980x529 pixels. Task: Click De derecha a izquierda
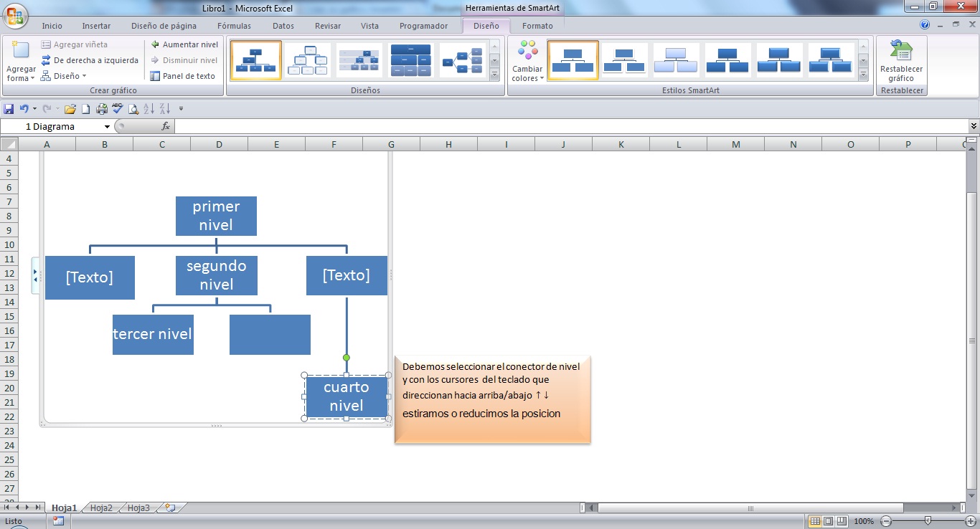pos(94,60)
